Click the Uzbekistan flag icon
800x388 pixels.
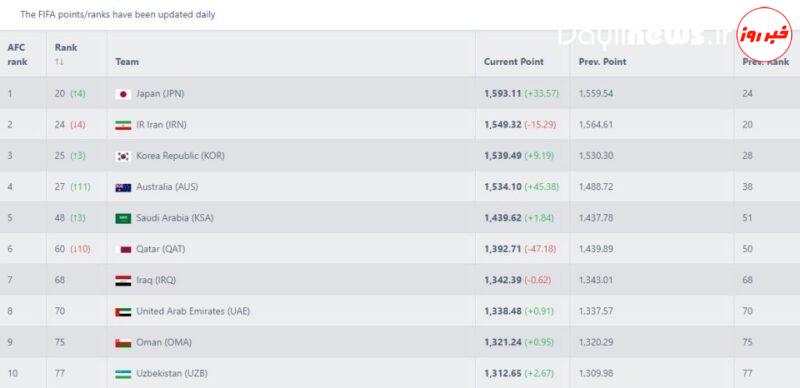(x=123, y=374)
